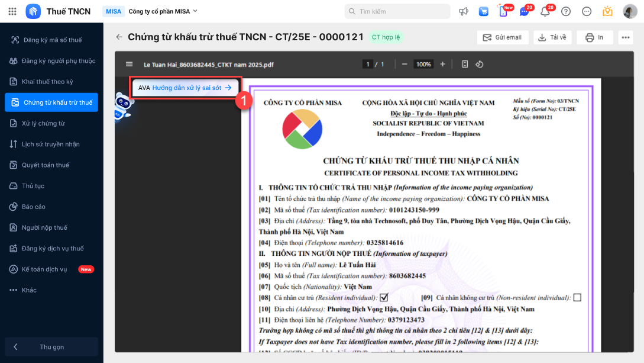Open Khai thuế theo kỳ menu

click(x=51, y=82)
